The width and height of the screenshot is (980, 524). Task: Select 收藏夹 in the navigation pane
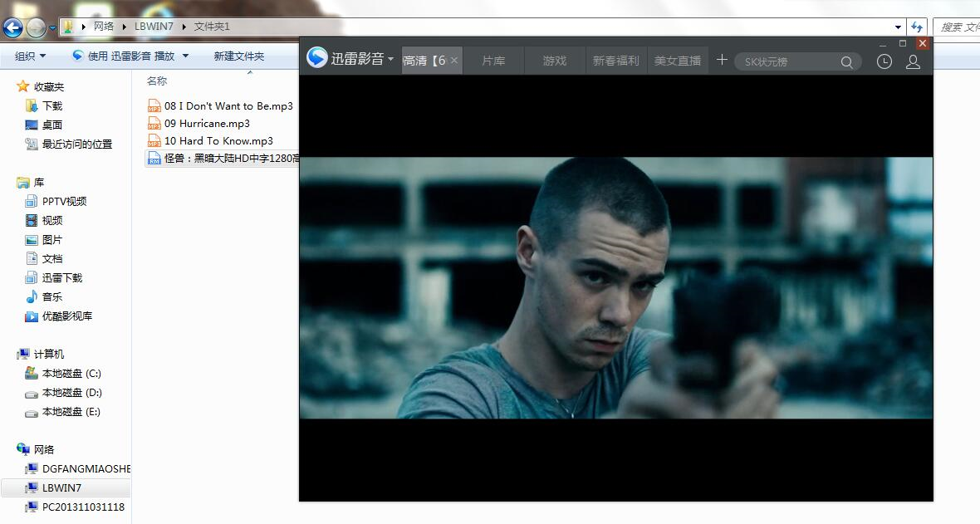pyautogui.click(x=49, y=87)
